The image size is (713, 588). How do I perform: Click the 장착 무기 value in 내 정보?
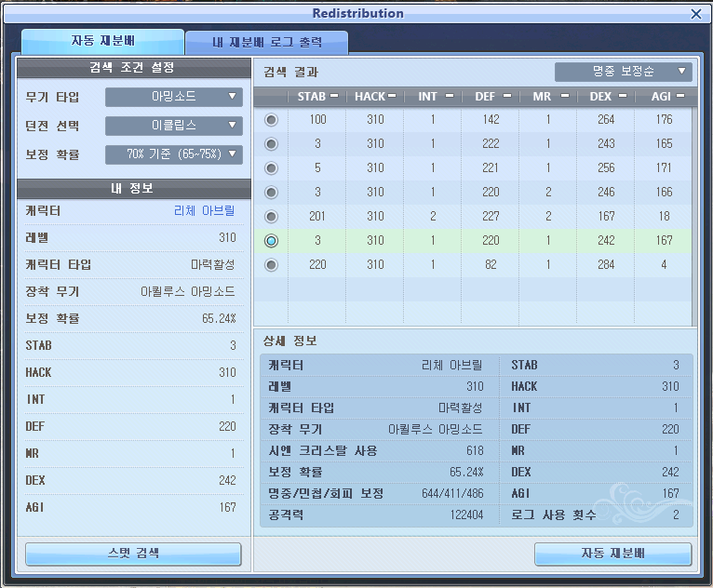pyautogui.click(x=188, y=292)
